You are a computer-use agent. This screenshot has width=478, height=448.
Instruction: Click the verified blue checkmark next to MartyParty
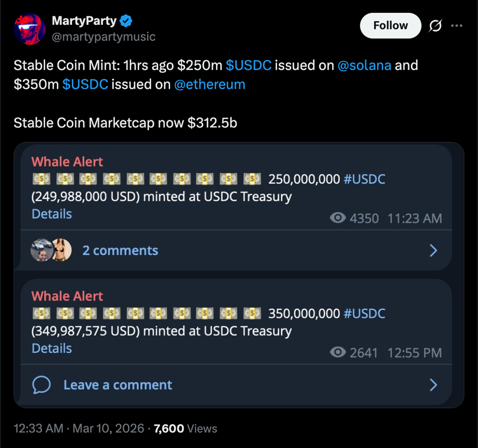coord(126,21)
